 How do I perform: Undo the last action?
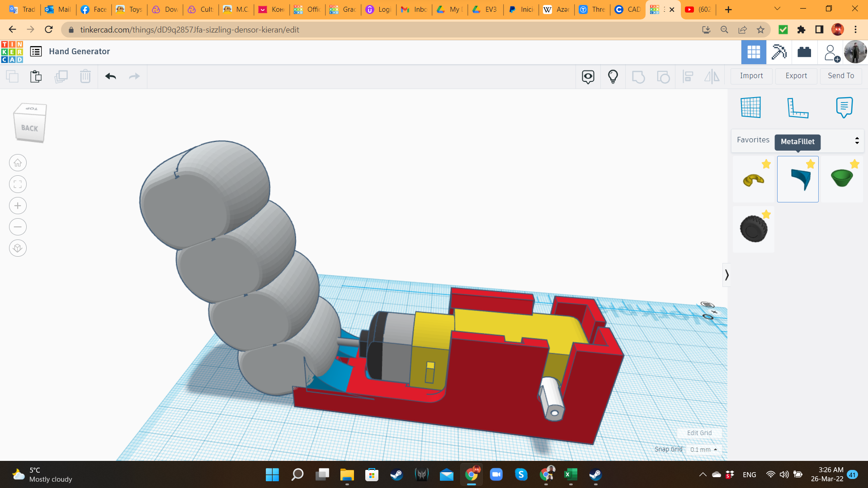(110, 76)
